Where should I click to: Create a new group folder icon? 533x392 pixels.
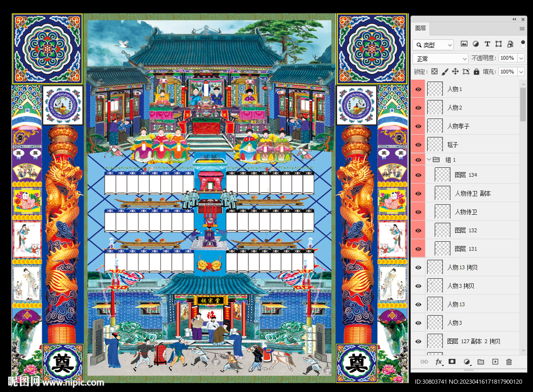tap(480, 362)
